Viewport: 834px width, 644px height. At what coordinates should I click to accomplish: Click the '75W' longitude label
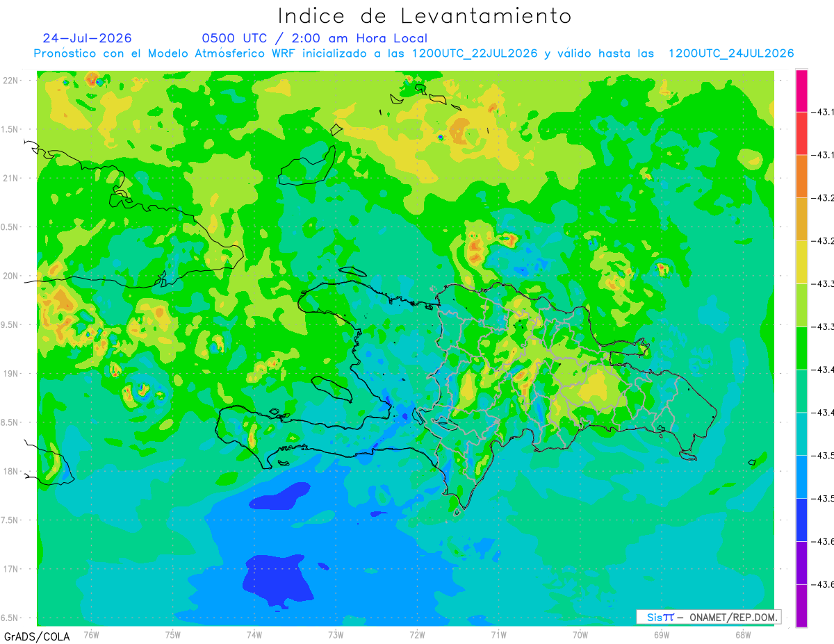[173, 635]
